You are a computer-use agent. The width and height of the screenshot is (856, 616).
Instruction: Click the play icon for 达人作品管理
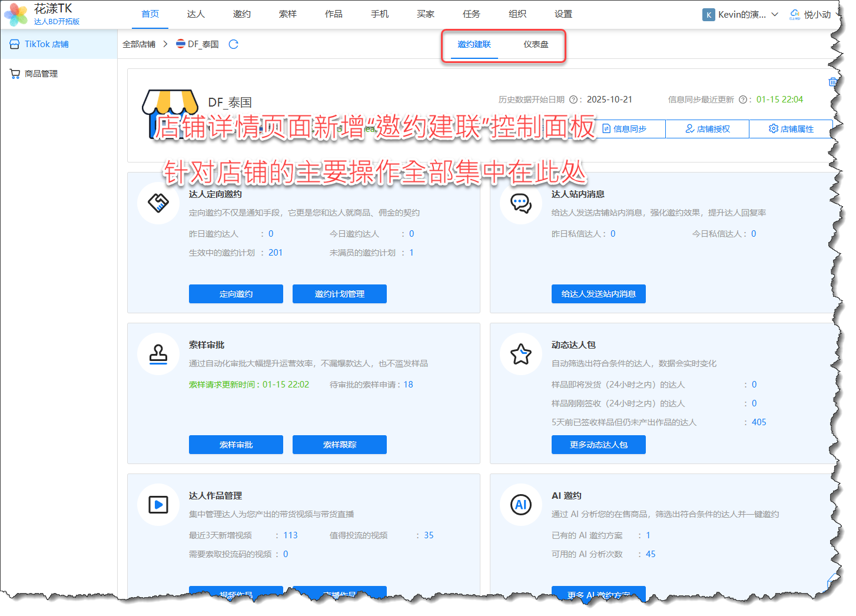coord(158,505)
